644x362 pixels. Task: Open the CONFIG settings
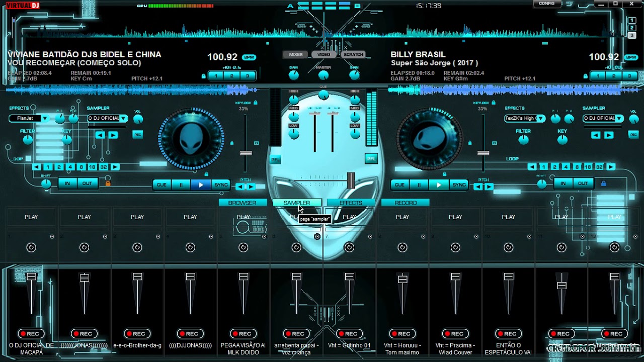point(547,4)
